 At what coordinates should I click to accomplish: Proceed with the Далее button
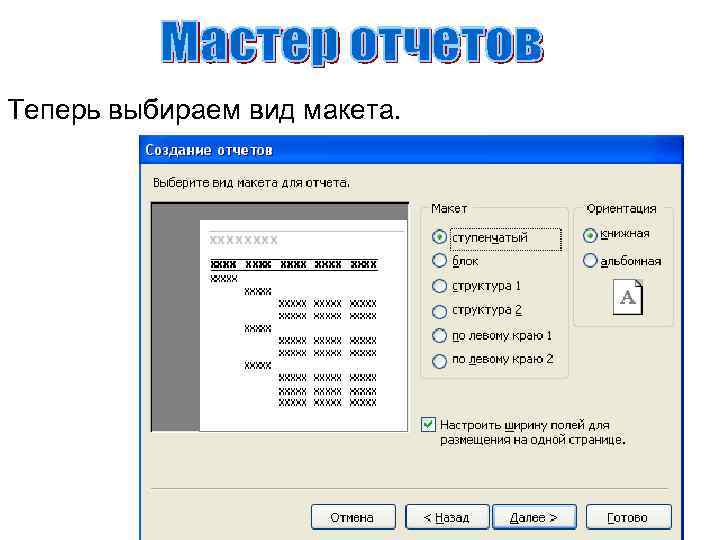(534, 518)
